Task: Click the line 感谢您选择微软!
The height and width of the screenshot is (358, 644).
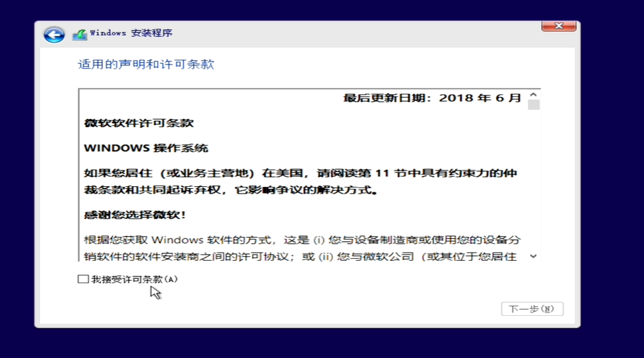Action: 135,215
